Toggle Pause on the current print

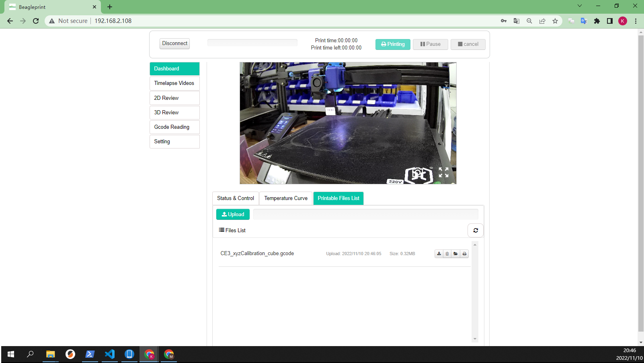pos(430,44)
